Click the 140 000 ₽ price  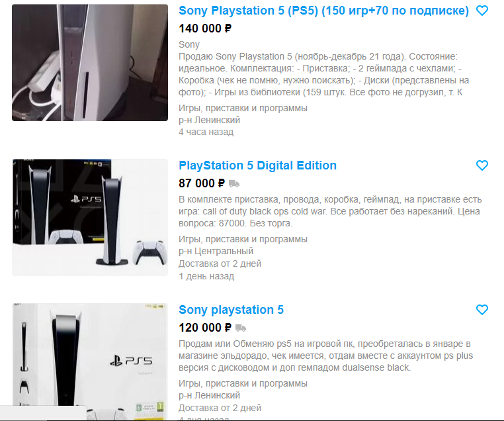pyautogui.click(x=205, y=28)
